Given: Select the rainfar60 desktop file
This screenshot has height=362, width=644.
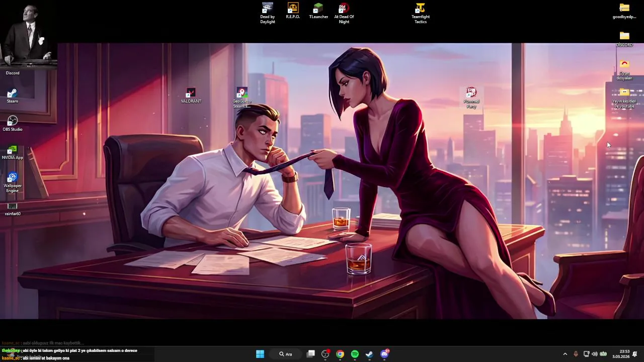Looking at the screenshot, I should tap(13, 209).
